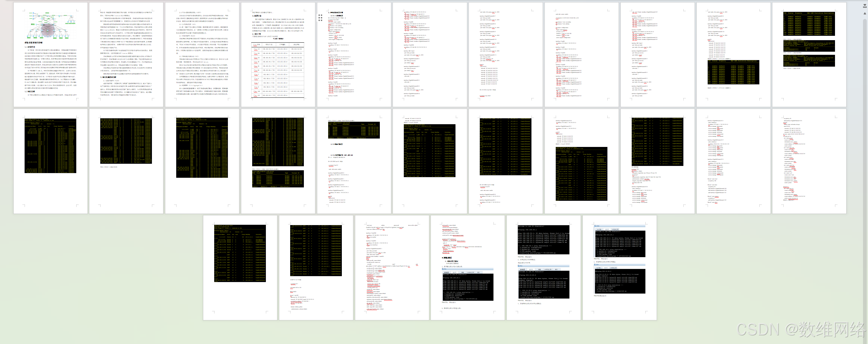Click the third page in the bottom row

click(x=392, y=268)
